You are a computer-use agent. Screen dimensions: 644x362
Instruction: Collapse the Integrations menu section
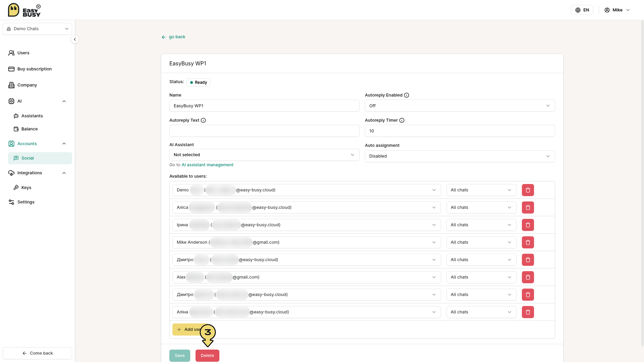click(x=64, y=173)
